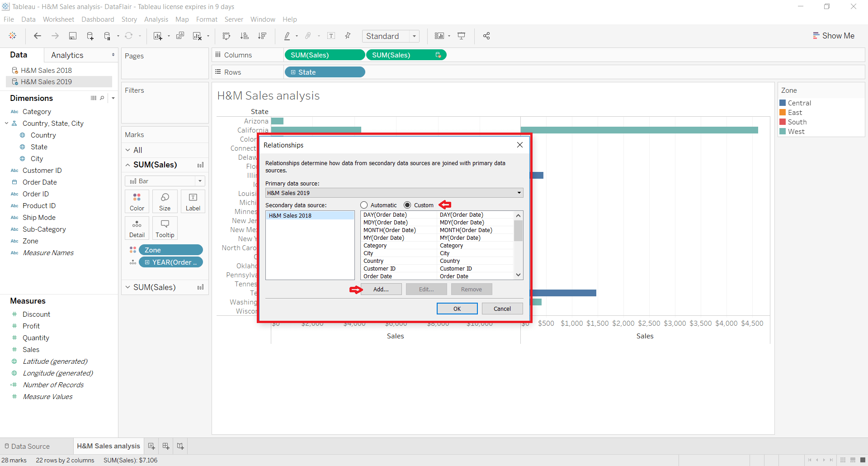Click the Show Me button
The width and height of the screenshot is (868, 466).
pos(834,36)
